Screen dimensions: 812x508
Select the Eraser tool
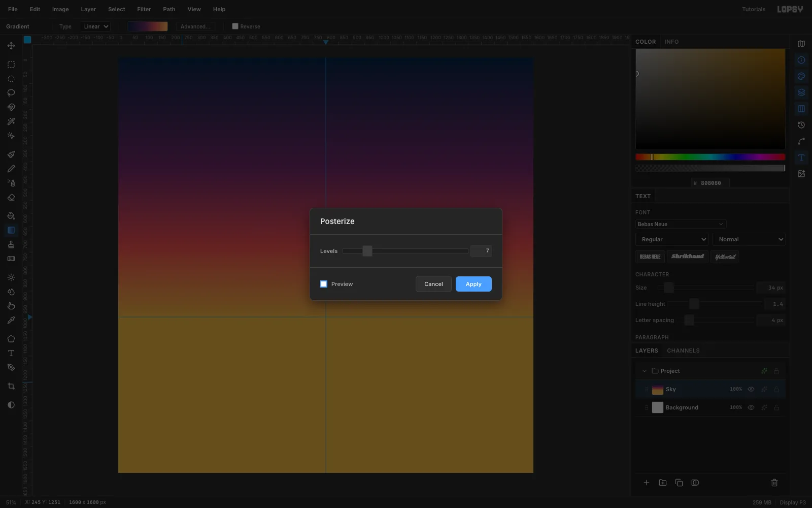coord(11,197)
